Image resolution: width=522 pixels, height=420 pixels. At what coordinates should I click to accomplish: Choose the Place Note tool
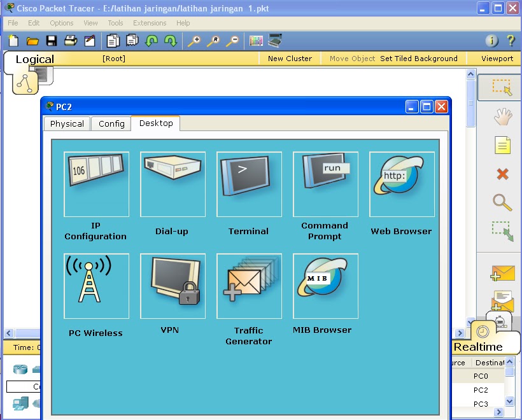click(502, 145)
